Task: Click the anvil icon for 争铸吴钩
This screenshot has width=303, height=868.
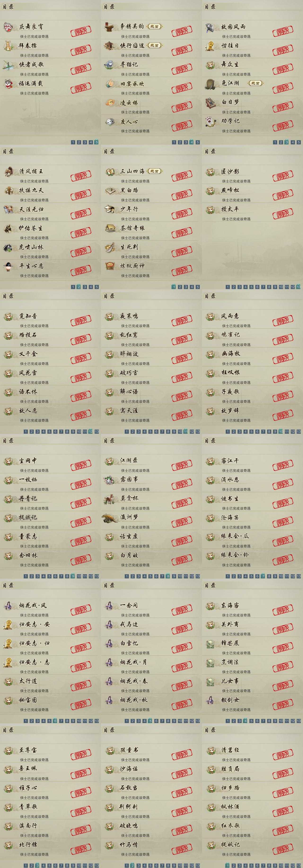Action: pyautogui.click(x=109, y=27)
